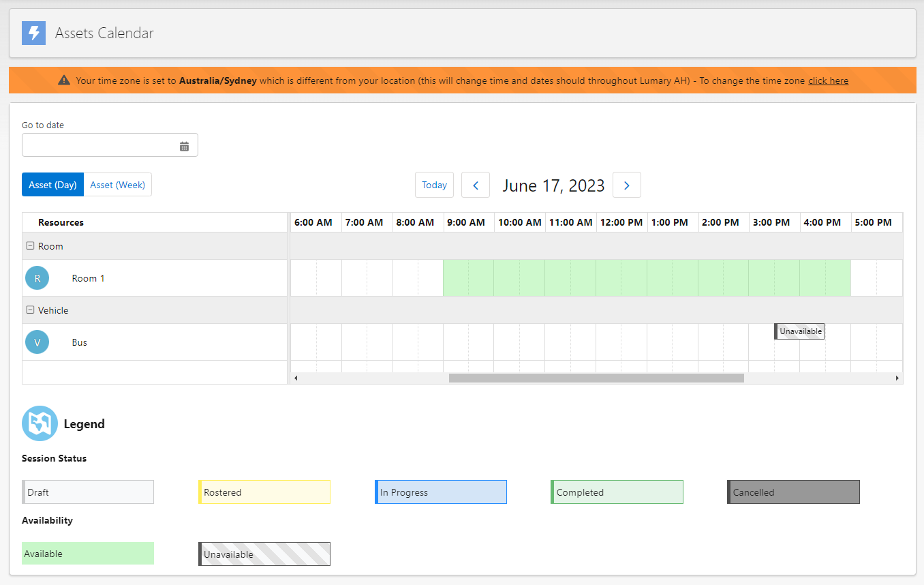
Task: Select the Rostered status legend swatch
Action: [264, 492]
